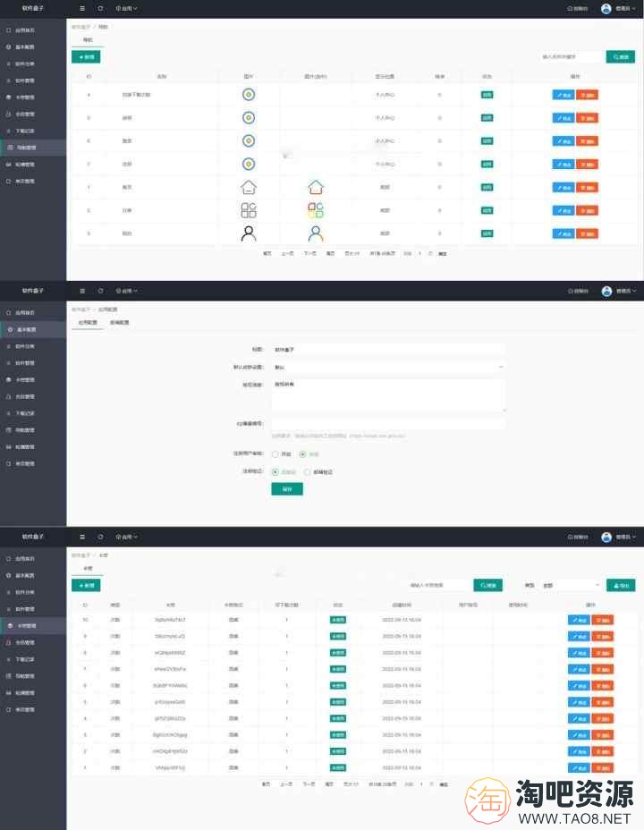This screenshot has height=830, width=644.
Task: Open the black four-squares icon image in the table
Action: click(x=248, y=210)
